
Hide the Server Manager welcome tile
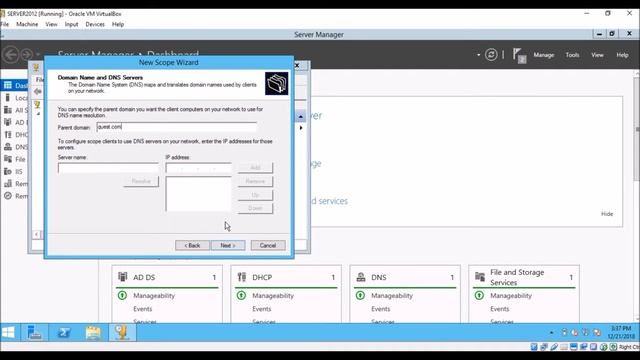pos(607,214)
